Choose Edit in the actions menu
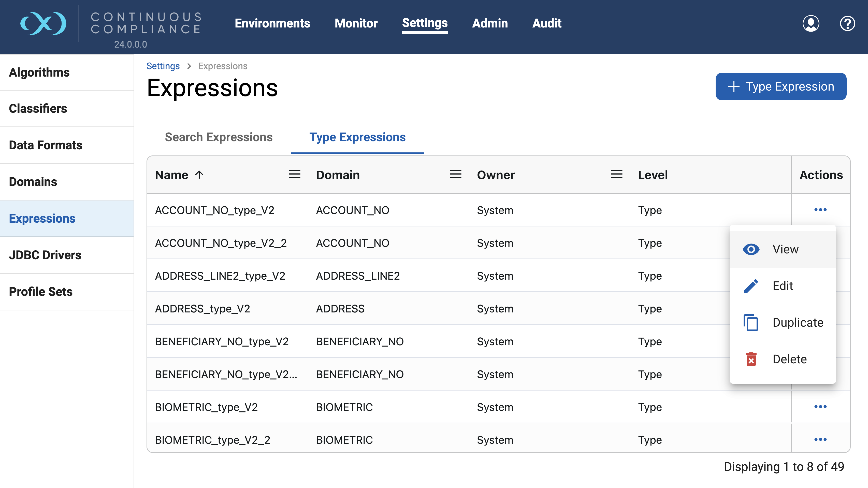This screenshot has width=868, height=488. click(783, 286)
